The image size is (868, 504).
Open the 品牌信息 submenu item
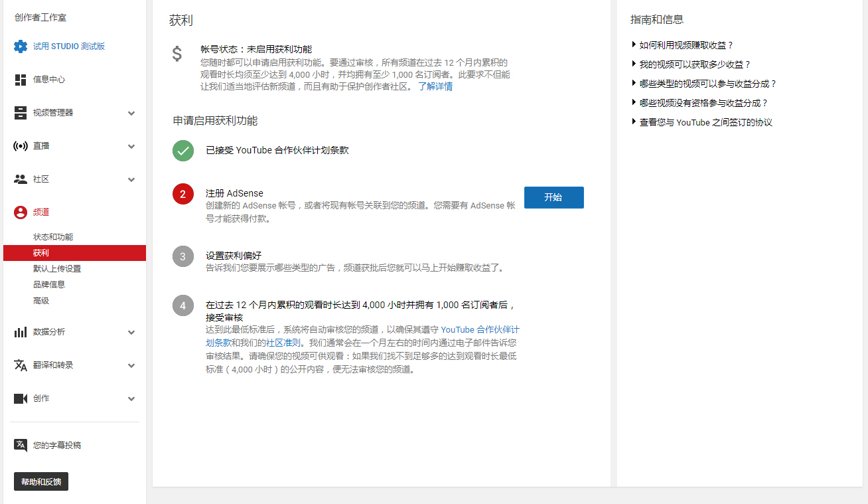pos(49,284)
